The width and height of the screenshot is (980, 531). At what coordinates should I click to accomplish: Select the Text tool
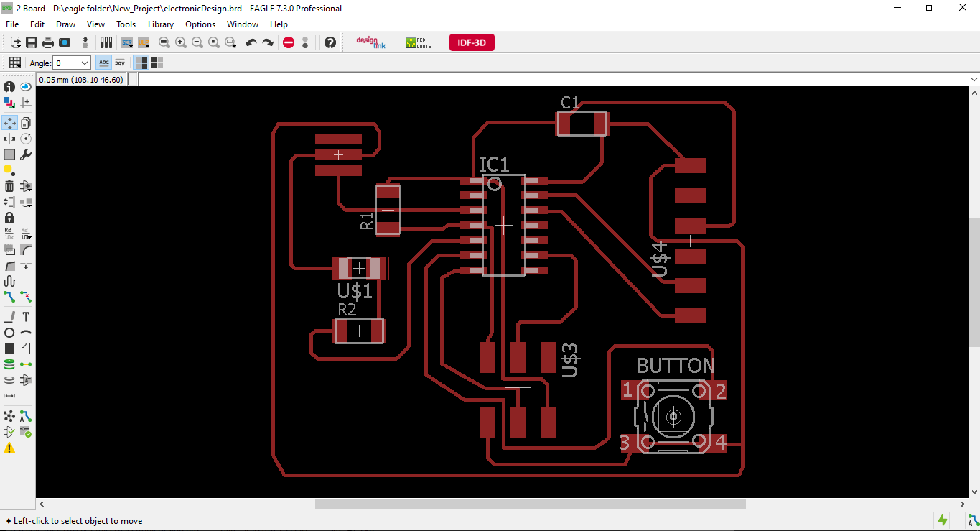click(26, 317)
